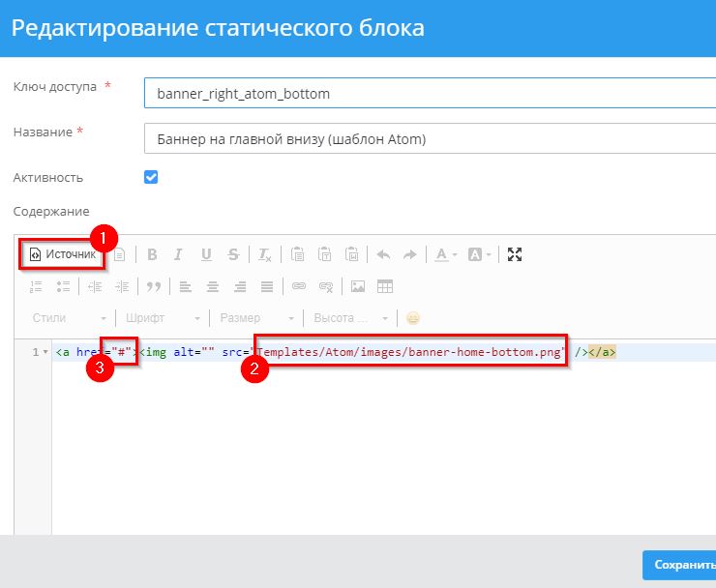Image resolution: width=716 pixels, height=588 pixels.
Task: Click the strikethrough icon
Action: (233, 255)
